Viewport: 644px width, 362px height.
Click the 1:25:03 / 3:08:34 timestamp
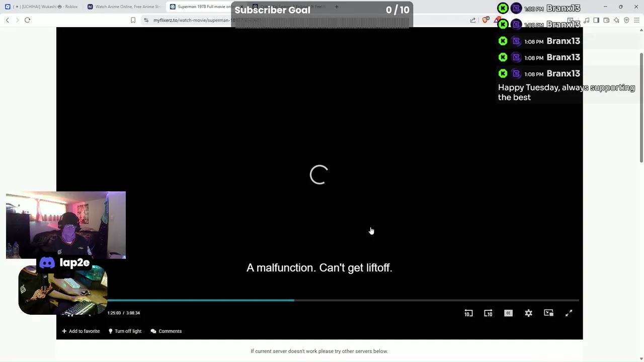pyautogui.click(x=124, y=313)
